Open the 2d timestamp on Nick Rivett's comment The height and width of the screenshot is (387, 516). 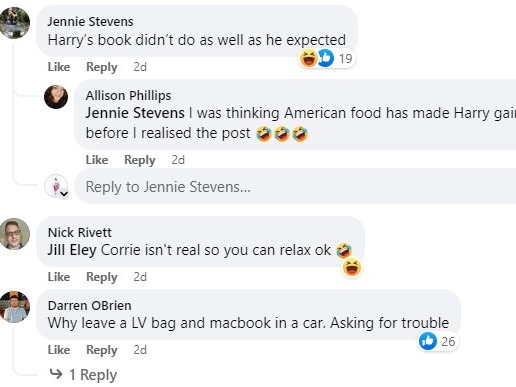click(x=140, y=277)
